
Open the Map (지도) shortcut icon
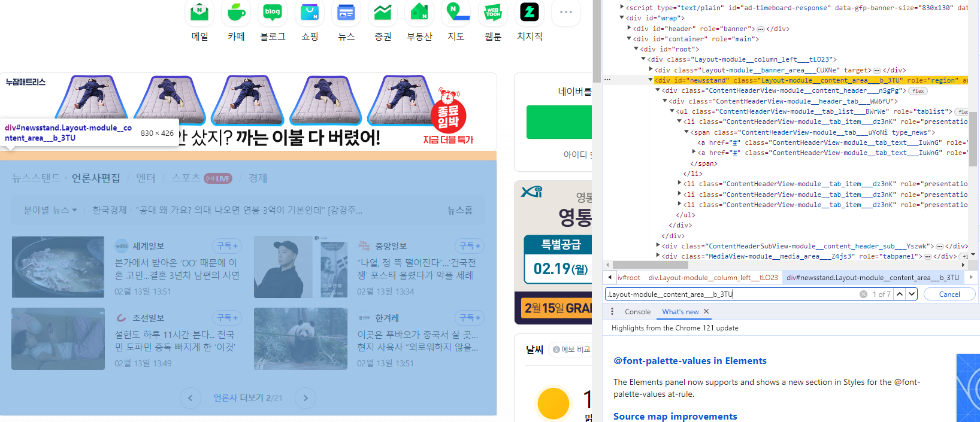coord(456,12)
